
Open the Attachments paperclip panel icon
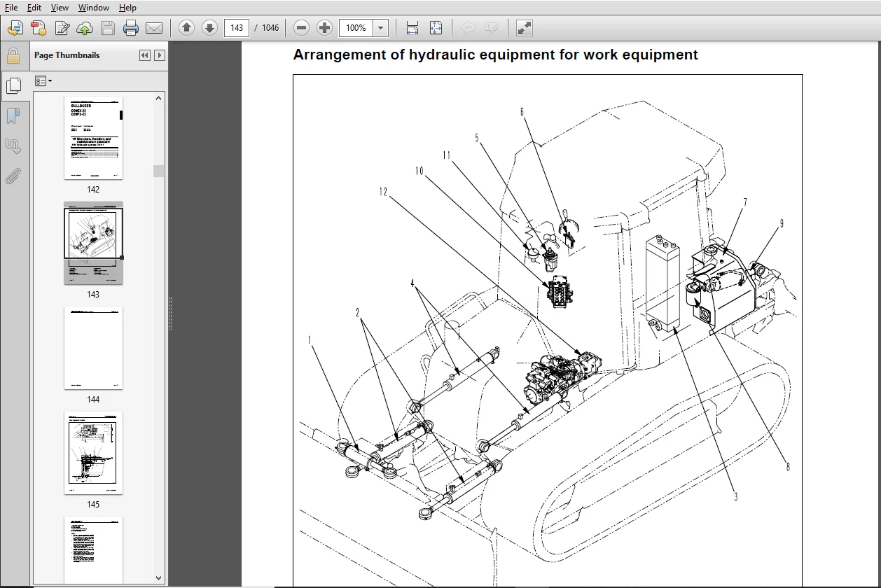[13, 176]
